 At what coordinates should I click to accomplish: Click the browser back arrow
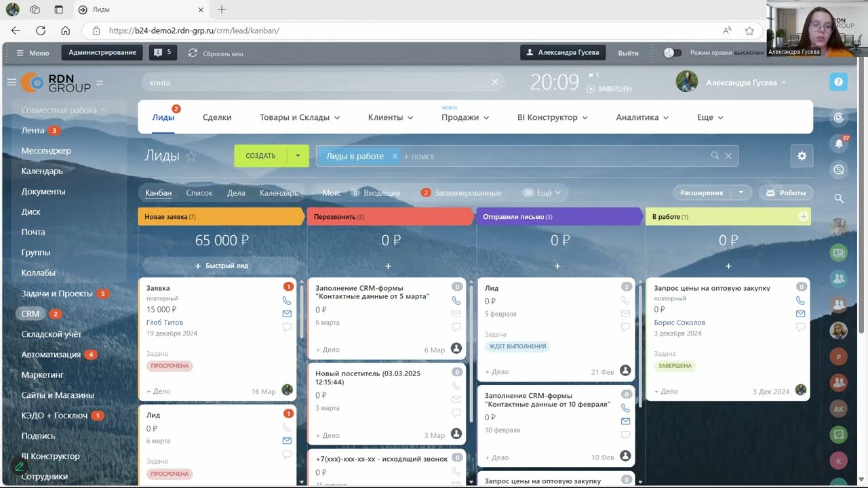[16, 30]
